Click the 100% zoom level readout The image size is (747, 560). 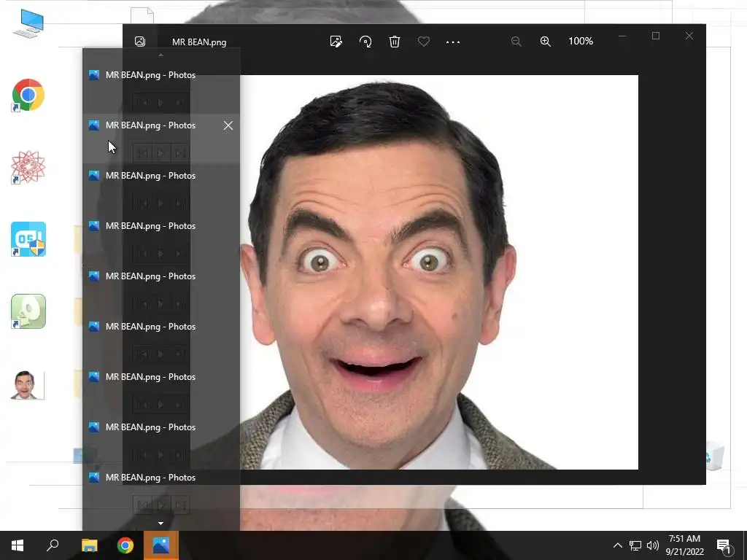pyautogui.click(x=580, y=41)
